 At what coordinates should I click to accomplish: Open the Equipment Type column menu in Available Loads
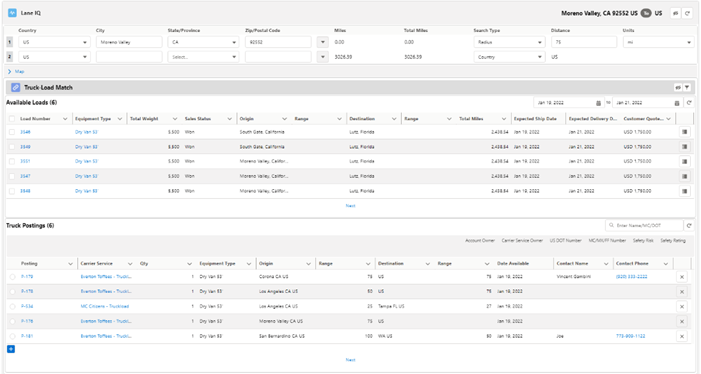coord(120,119)
